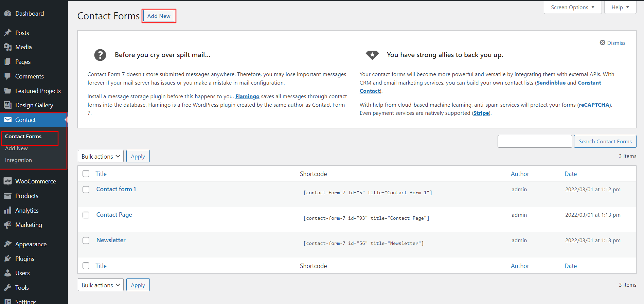Image resolution: width=644 pixels, height=304 pixels.
Task: Click the bottom Apply button
Action: point(138,285)
